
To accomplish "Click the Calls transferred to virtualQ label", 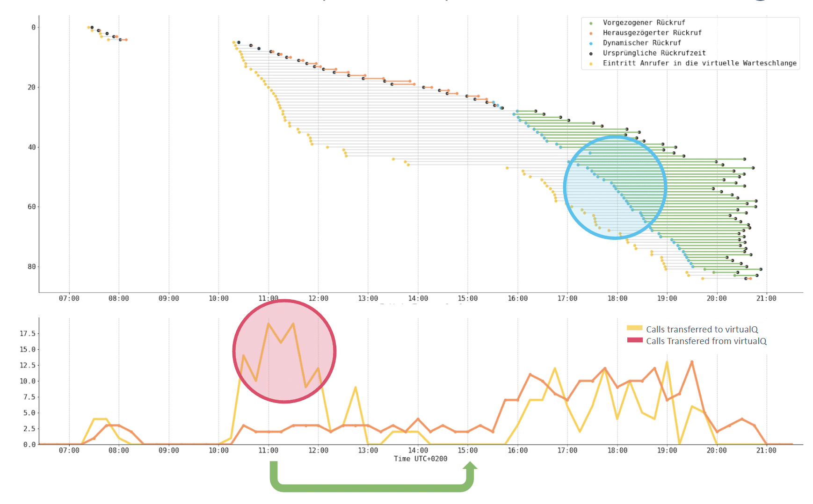I will click(x=702, y=329).
